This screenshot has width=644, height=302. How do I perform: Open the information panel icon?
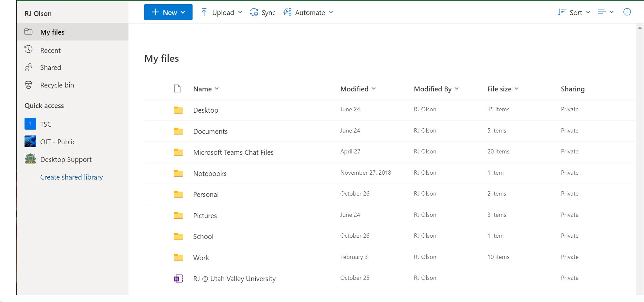[627, 12]
